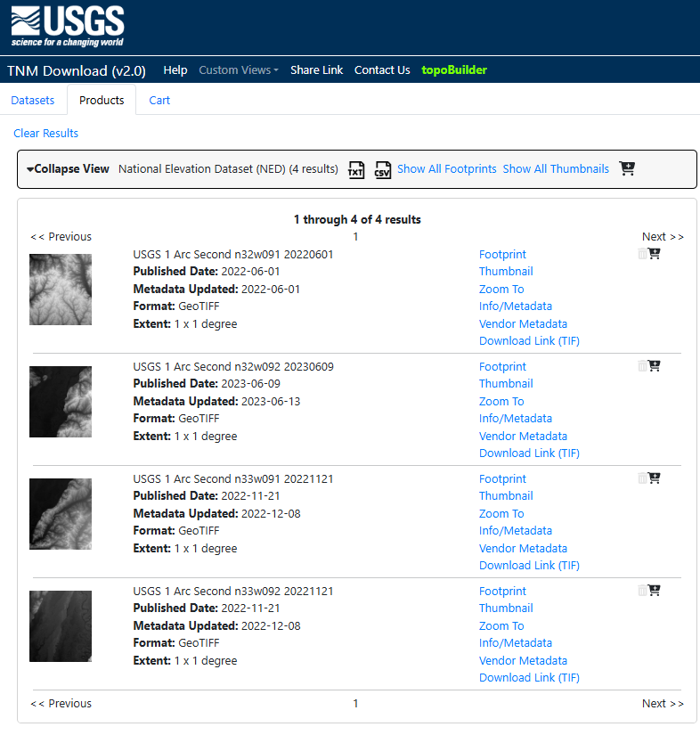Open Info/Metadata for n32w092
700x735 pixels.
[x=516, y=419]
